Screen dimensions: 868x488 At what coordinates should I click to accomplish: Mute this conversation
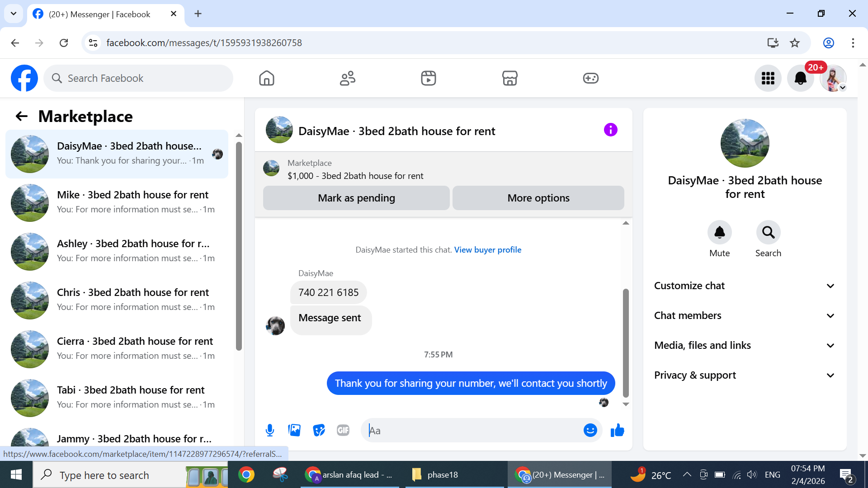tap(719, 233)
